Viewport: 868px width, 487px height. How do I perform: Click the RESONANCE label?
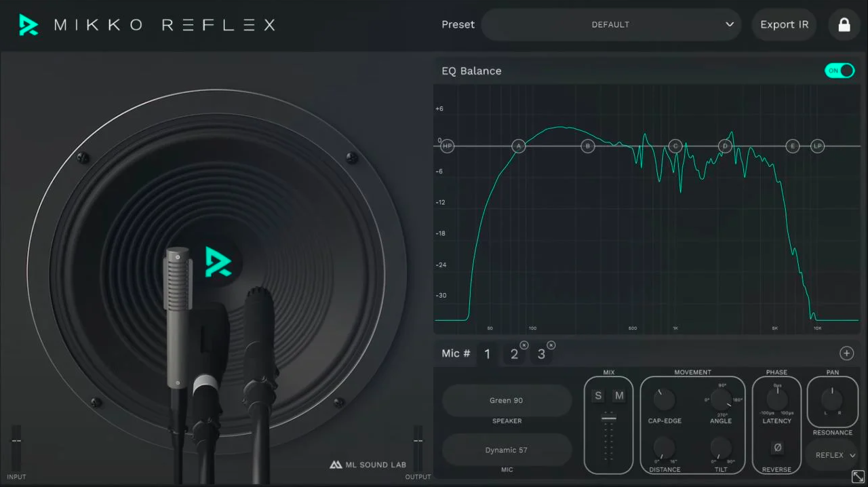point(833,433)
